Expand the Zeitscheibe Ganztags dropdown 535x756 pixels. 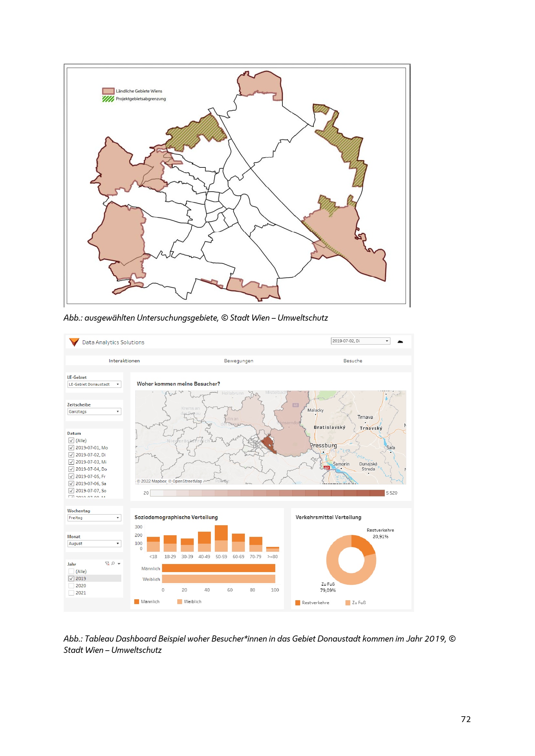[x=94, y=411]
